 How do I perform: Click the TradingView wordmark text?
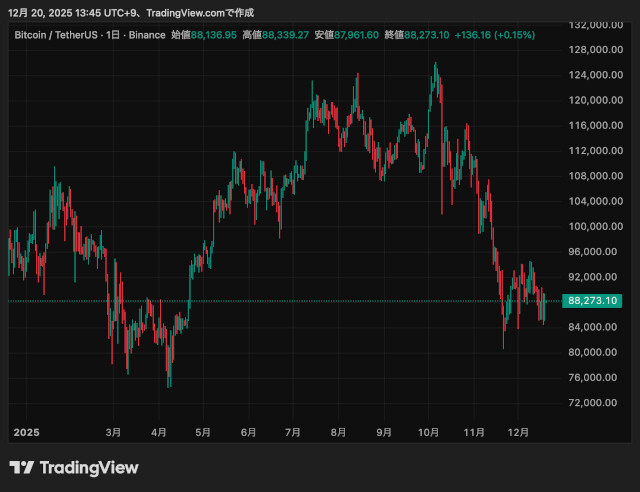pyautogui.click(x=89, y=468)
